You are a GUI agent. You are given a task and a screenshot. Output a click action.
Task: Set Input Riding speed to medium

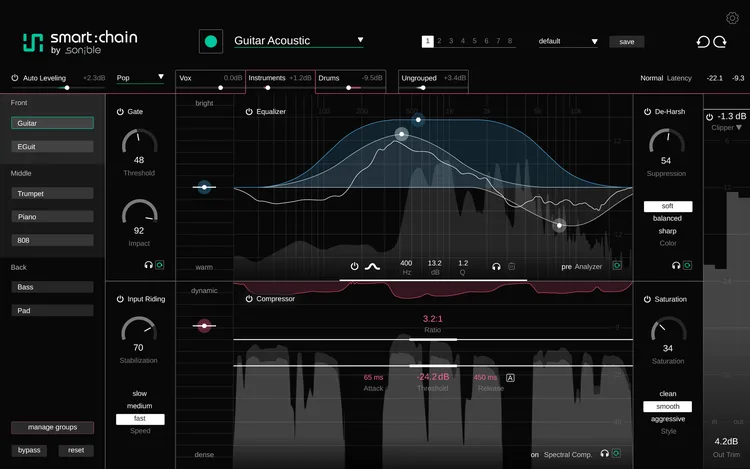pos(140,406)
